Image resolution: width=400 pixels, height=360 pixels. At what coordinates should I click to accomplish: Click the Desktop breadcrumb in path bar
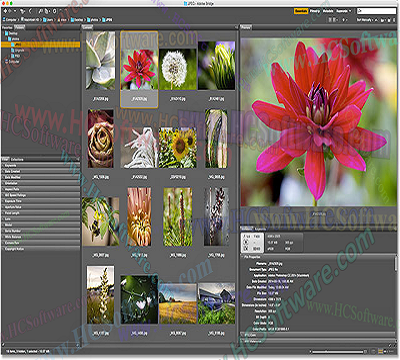77,20
